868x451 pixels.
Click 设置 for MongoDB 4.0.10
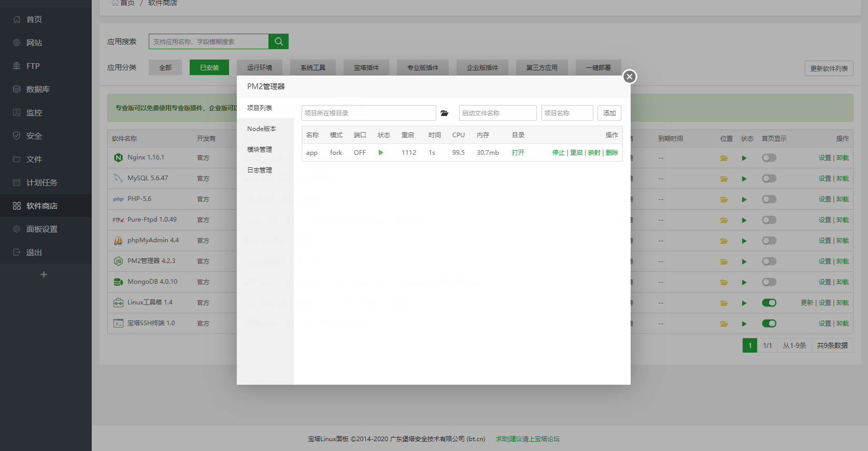point(825,282)
